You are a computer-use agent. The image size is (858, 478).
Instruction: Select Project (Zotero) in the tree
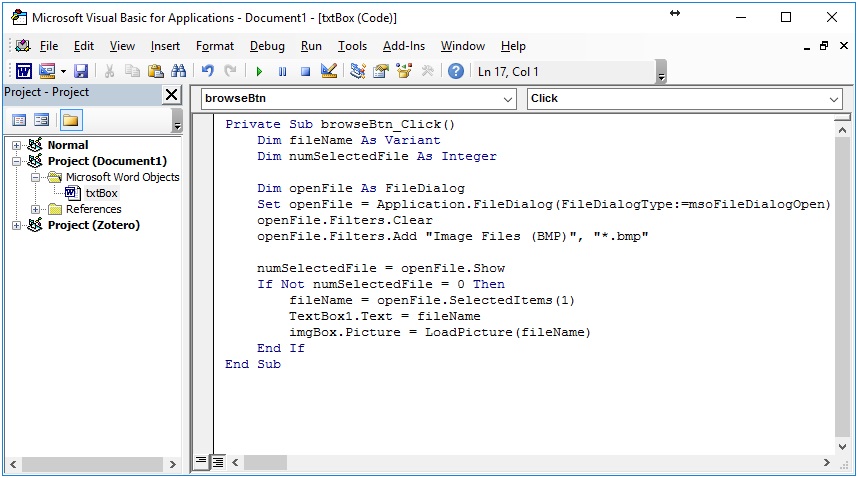(x=94, y=225)
